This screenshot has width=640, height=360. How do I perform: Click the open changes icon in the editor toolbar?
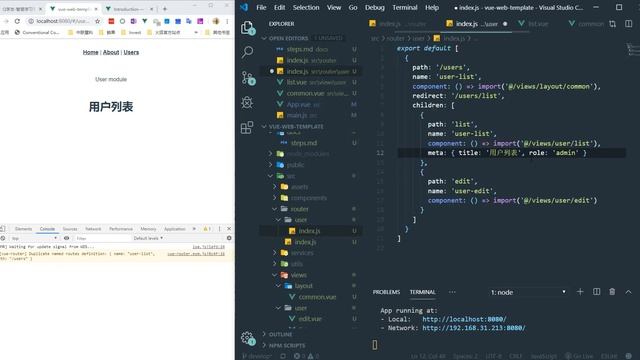tap(613, 24)
